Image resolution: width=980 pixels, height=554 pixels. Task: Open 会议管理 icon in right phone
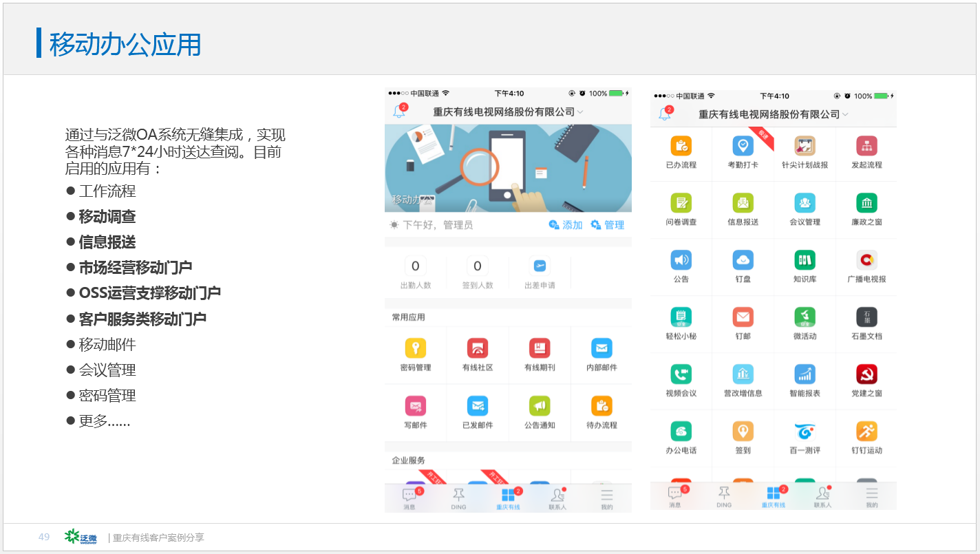click(x=805, y=203)
